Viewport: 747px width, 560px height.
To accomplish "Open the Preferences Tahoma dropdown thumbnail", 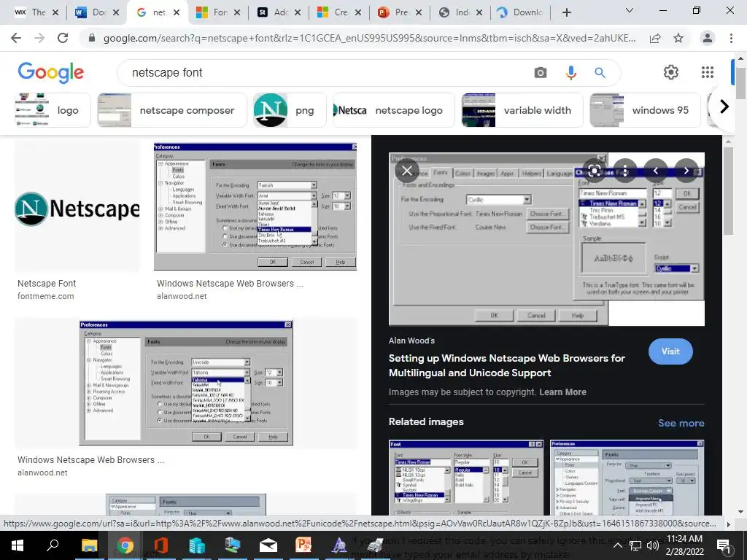I will point(186,383).
